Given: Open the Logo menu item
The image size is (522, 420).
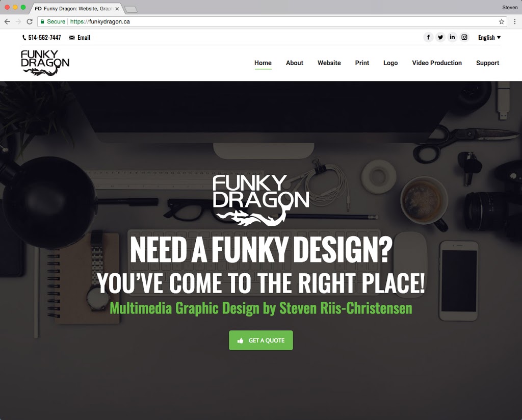Looking at the screenshot, I should click(390, 63).
